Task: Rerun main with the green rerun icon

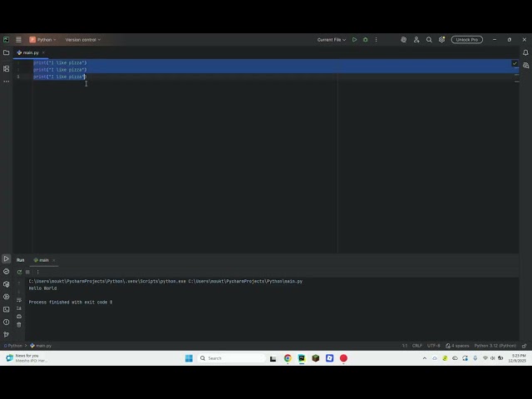Action: pyautogui.click(x=19, y=272)
